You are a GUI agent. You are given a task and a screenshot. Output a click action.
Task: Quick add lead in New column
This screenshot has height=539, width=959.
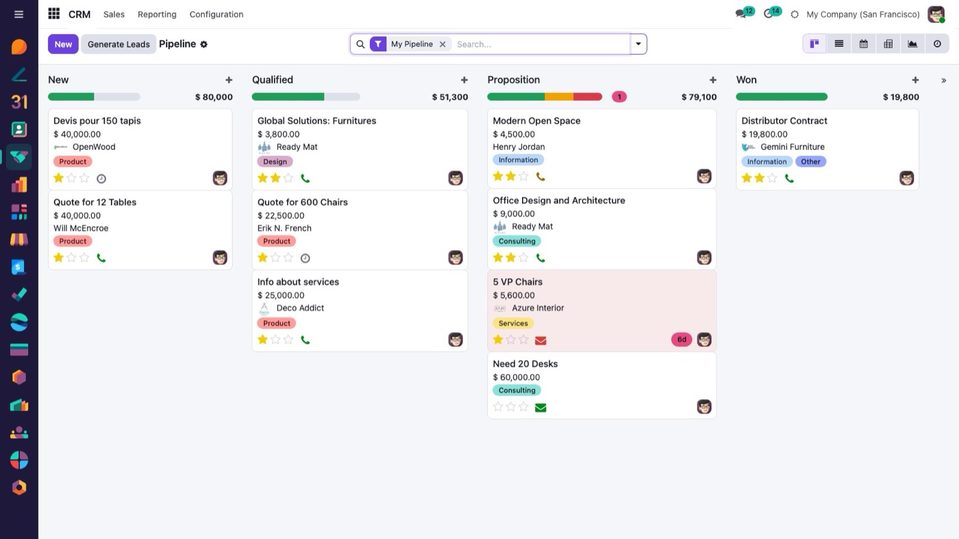click(229, 80)
